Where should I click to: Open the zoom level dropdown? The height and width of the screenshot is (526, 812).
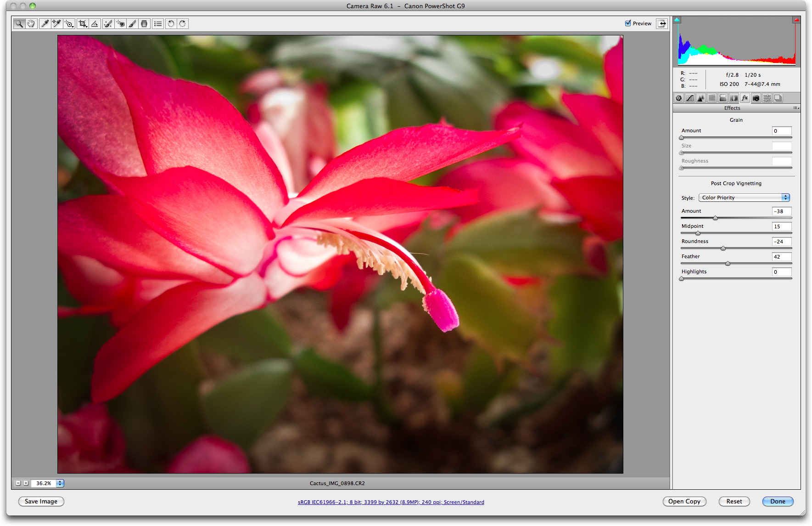point(60,483)
